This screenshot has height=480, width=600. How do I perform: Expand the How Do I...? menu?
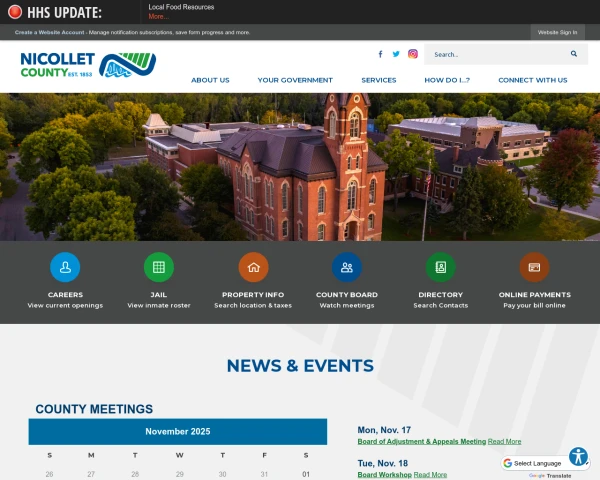click(447, 80)
